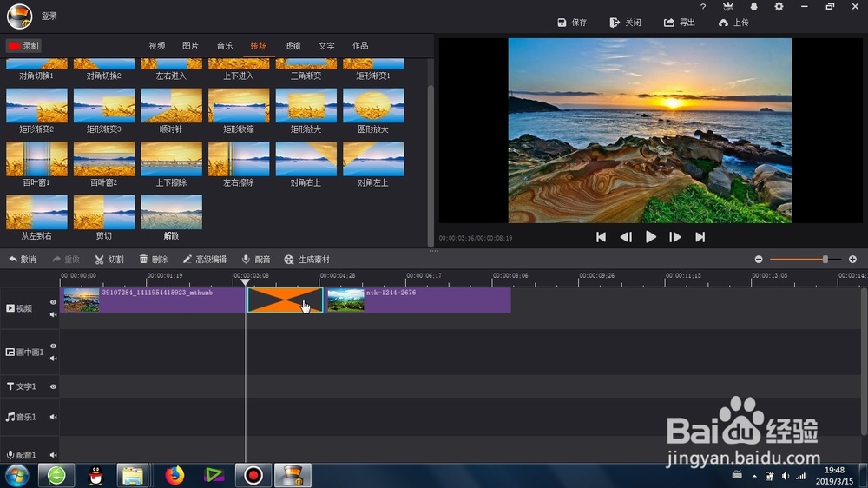Select the orange transition clip on the timeline
The image size is (868, 488).
point(285,300)
